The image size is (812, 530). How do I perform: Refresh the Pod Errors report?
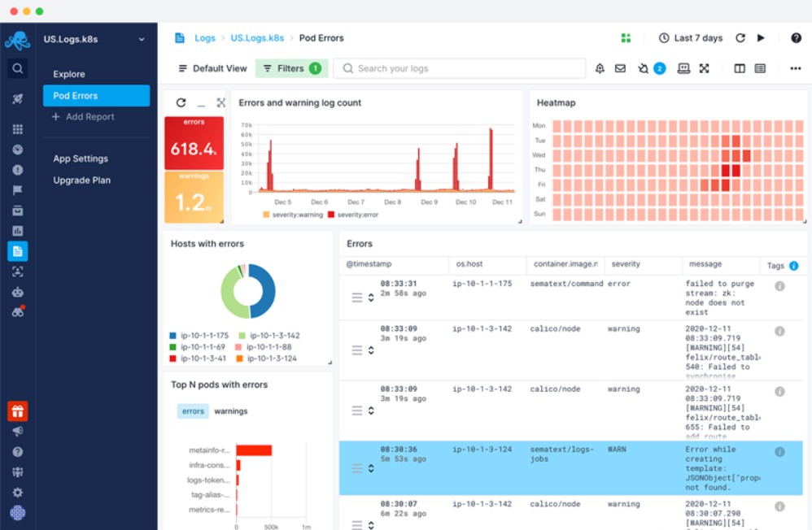pos(739,37)
